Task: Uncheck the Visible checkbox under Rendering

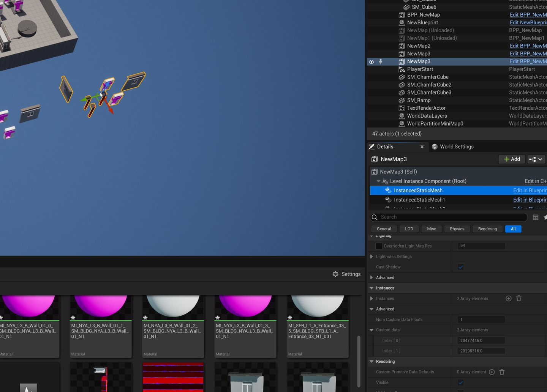Action: (x=460, y=383)
